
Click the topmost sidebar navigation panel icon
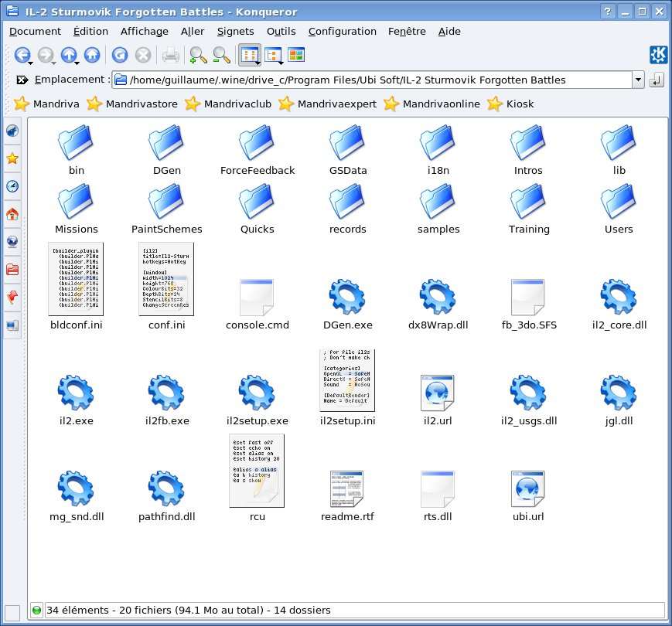12,131
